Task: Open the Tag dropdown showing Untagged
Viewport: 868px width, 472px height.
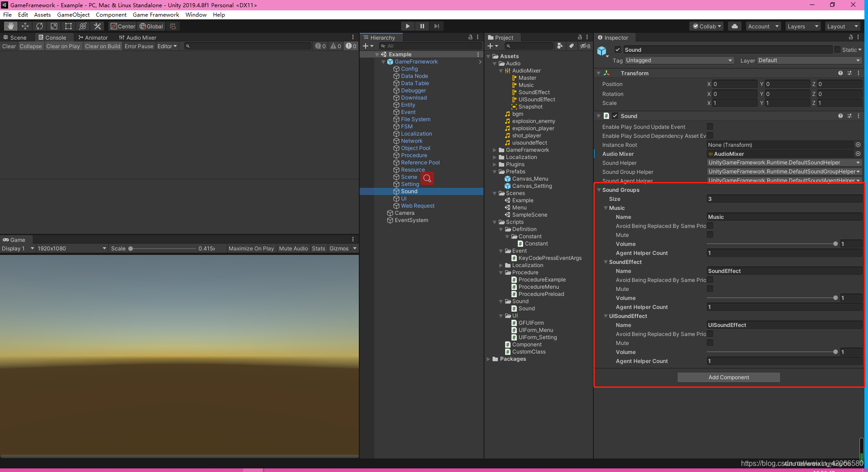Action: (x=679, y=60)
